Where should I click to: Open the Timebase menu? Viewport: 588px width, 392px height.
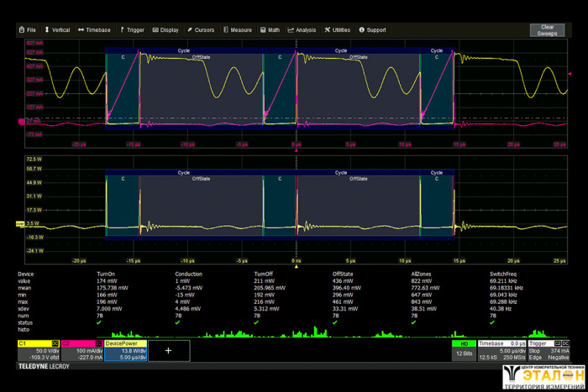point(94,30)
